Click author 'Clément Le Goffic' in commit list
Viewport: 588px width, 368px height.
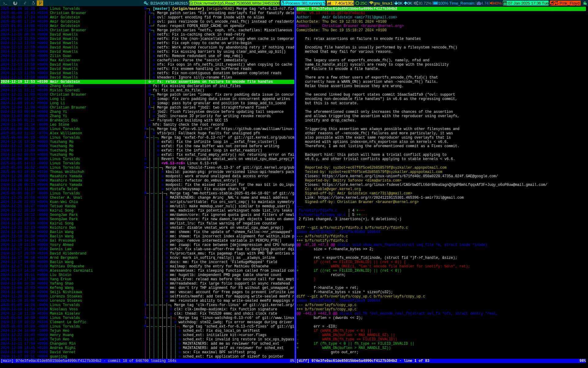[x=68, y=322]
